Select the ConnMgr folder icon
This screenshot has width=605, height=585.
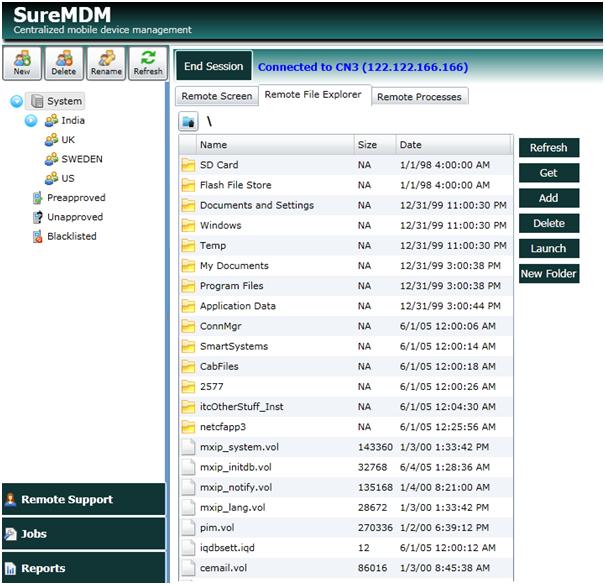point(188,326)
